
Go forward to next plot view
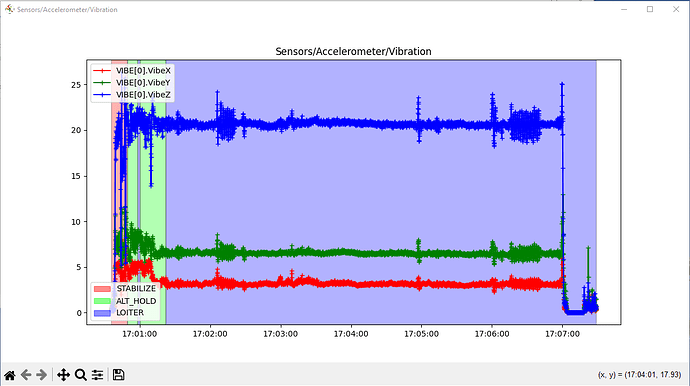pyautogui.click(x=42, y=375)
